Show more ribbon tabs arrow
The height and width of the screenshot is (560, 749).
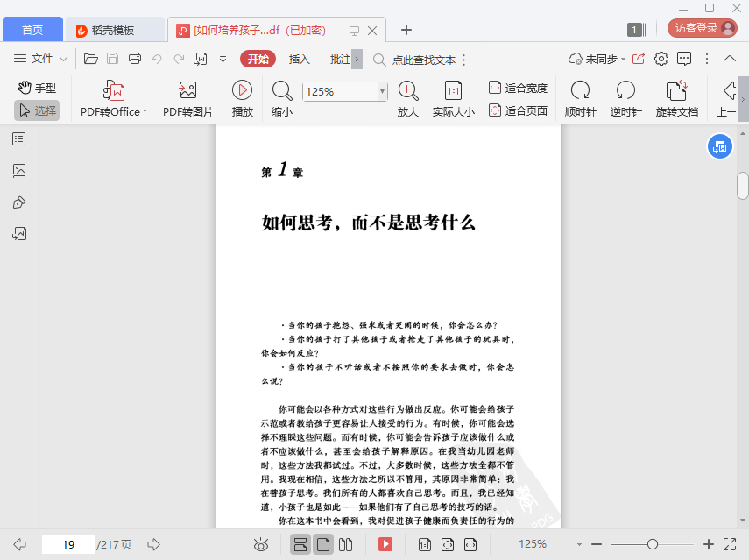point(357,60)
